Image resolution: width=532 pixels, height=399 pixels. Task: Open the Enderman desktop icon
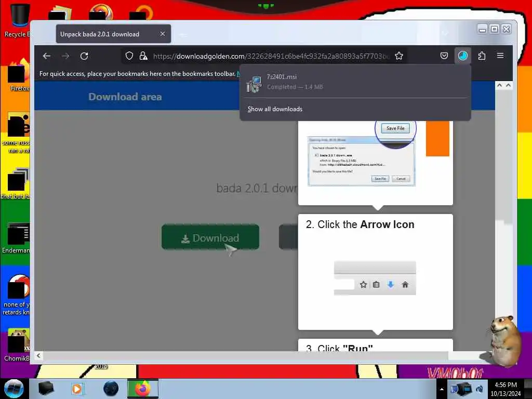16,237
